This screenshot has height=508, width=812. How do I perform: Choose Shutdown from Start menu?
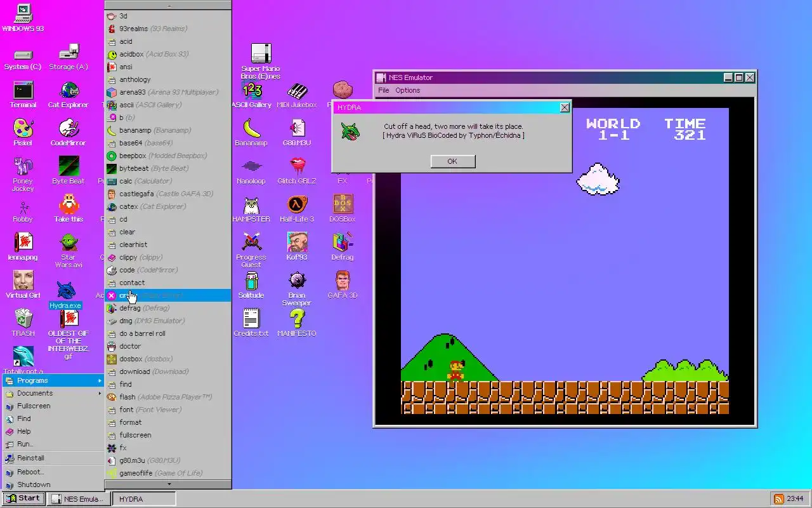click(53, 485)
